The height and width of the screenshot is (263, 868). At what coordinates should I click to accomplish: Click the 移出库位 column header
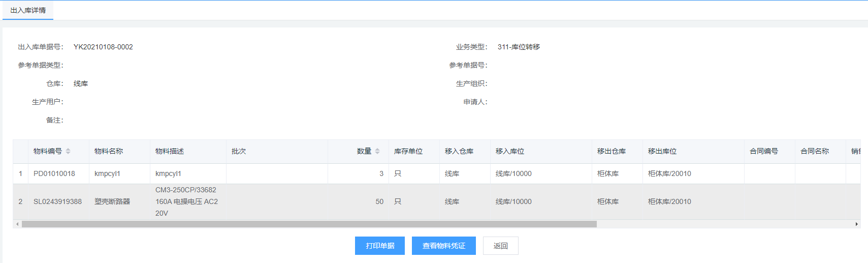(662, 151)
